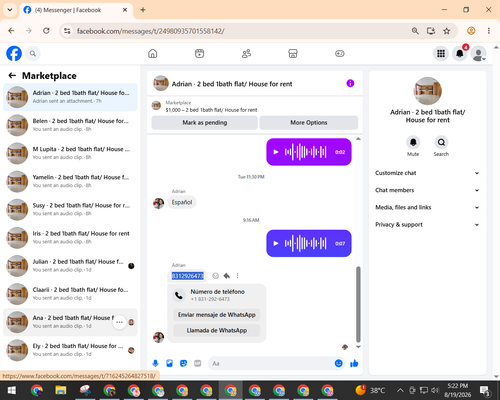
Task: Play the 0:02 voice message
Action: coord(276,152)
